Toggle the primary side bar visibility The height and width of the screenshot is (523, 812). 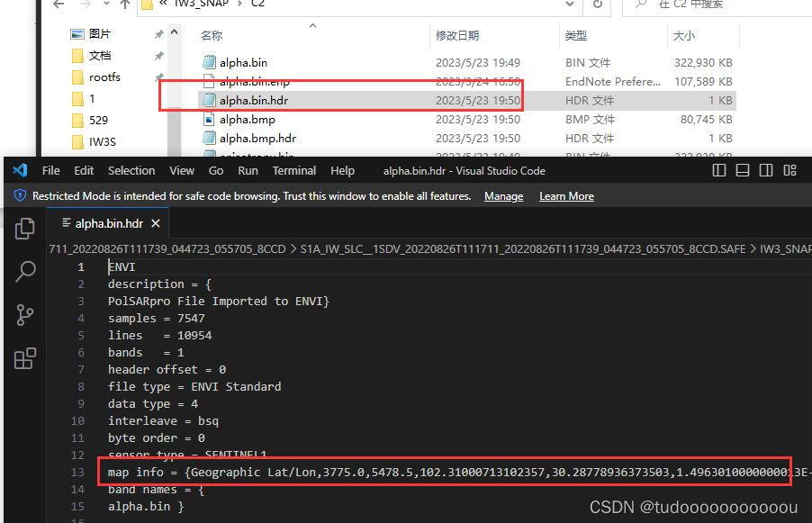[x=719, y=169]
